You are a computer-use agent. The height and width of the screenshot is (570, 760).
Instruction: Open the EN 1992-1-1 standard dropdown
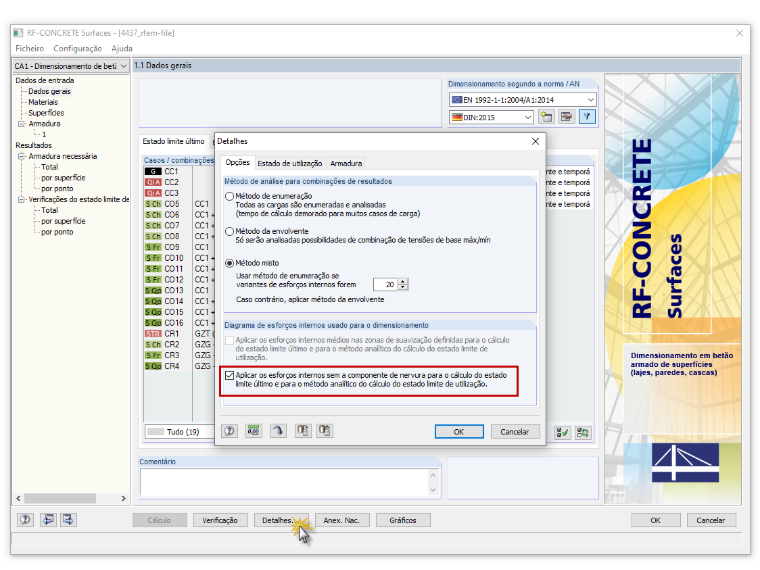(590, 100)
